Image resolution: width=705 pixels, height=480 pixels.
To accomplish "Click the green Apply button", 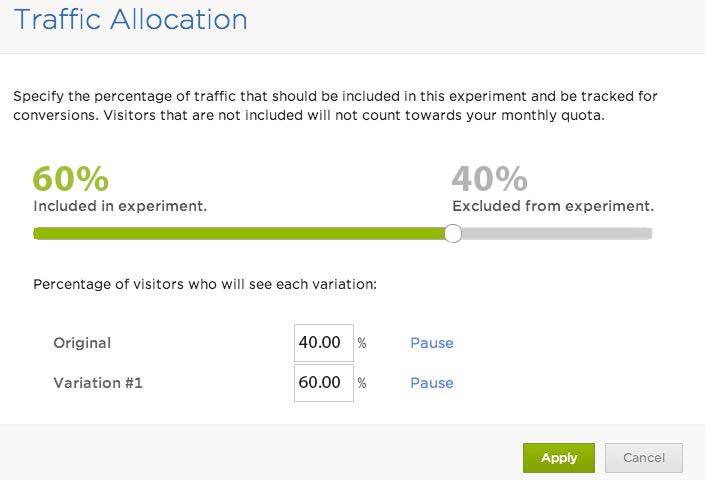I will 558,458.
